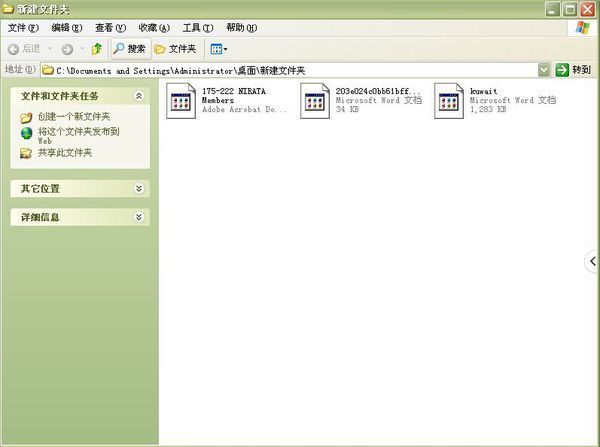Toggle the Folders (文件夹) pane
This screenshot has height=447, width=600.
click(x=176, y=49)
